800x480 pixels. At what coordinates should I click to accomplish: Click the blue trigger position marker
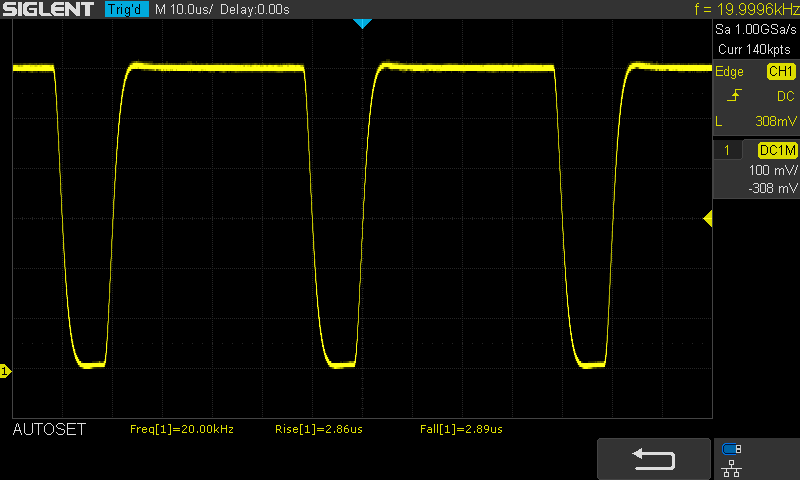coord(362,23)
